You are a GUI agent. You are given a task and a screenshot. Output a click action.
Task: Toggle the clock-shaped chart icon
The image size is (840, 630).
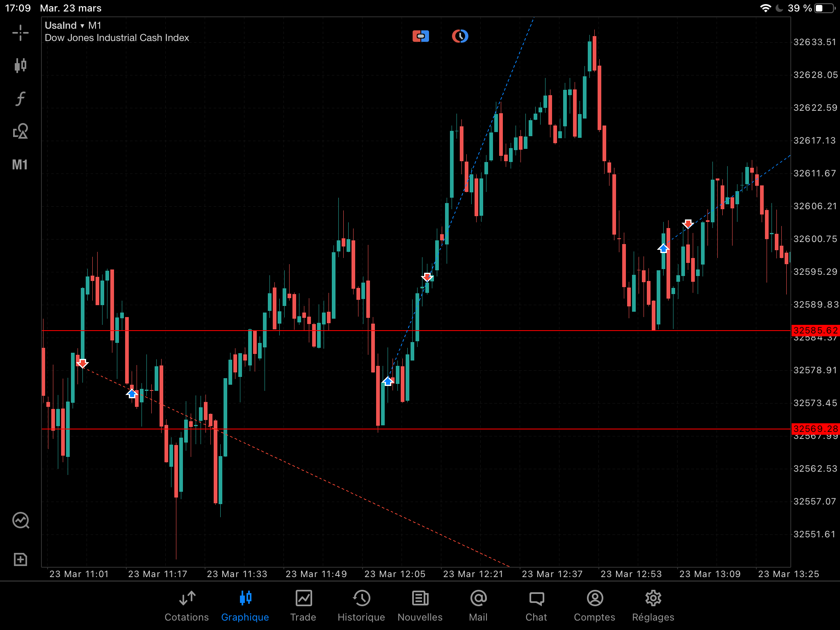click(x=460, y=36)
